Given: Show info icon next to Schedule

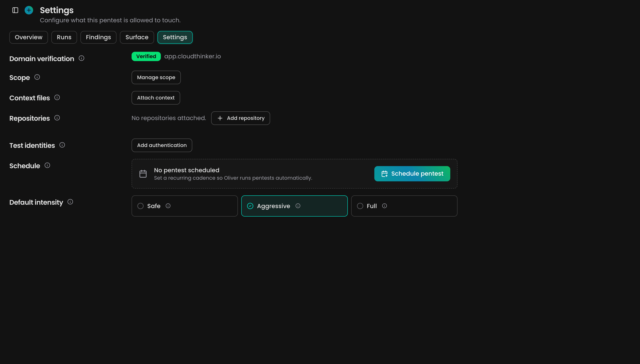Looking at the screenshot, I should (47, 165).
